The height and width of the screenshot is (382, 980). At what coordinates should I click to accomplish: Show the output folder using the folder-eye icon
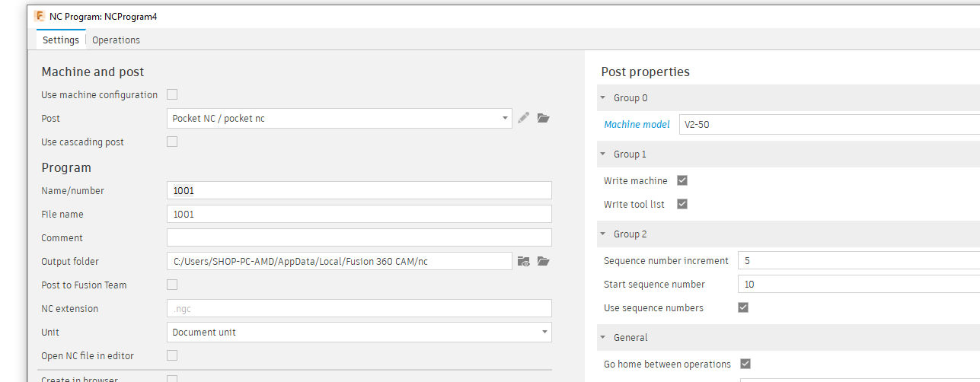523,261
